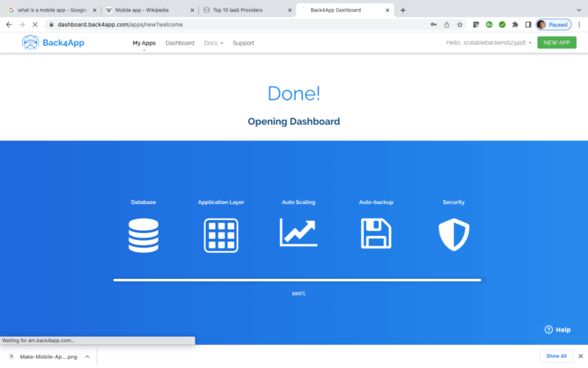Click the Security shield icon

point(453,235)
